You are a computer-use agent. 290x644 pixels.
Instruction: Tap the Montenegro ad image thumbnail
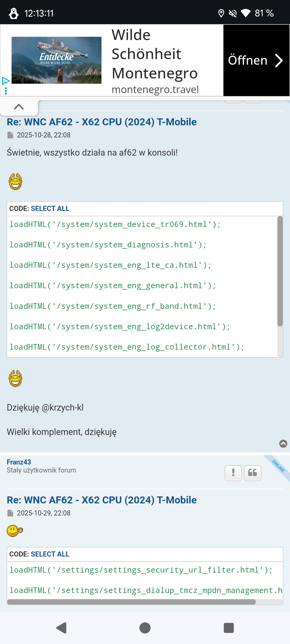click(x=56, y=60)
